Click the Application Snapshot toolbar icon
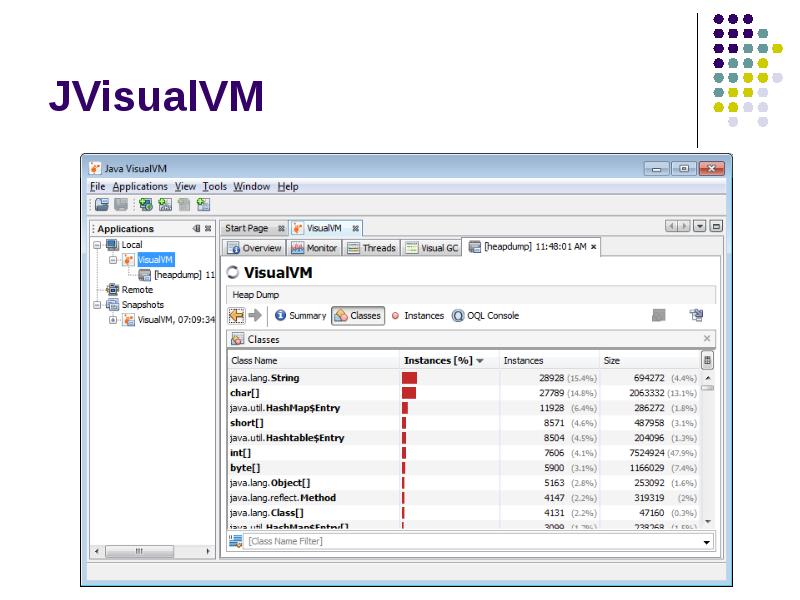This screenshot has height=600, width=800. [203, 205]
